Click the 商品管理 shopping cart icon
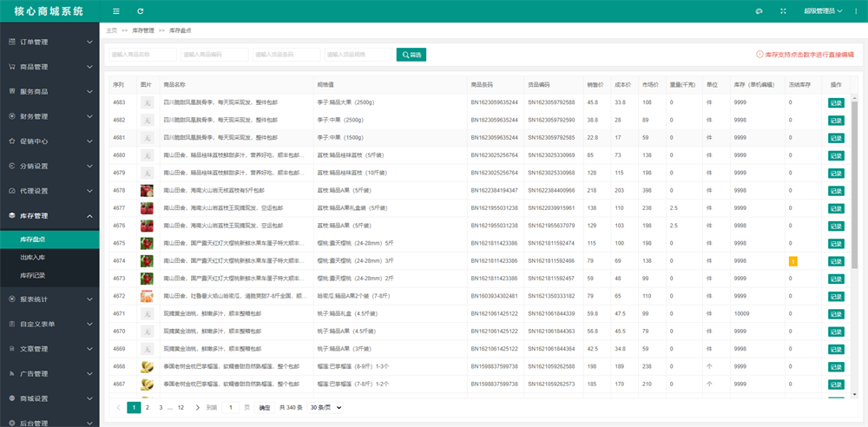This screenshot has width=868, height=427. click(x=10, y=67)
